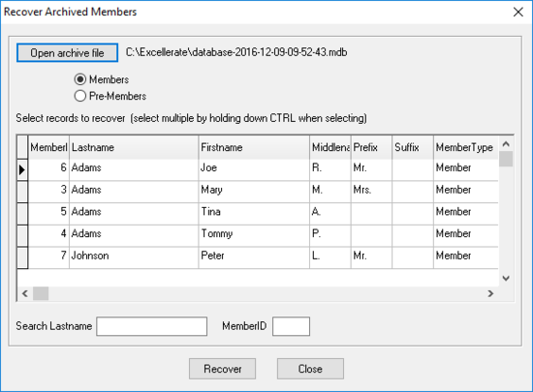Click the Recover button
The image size is (533, 392).
coord(222,369)
